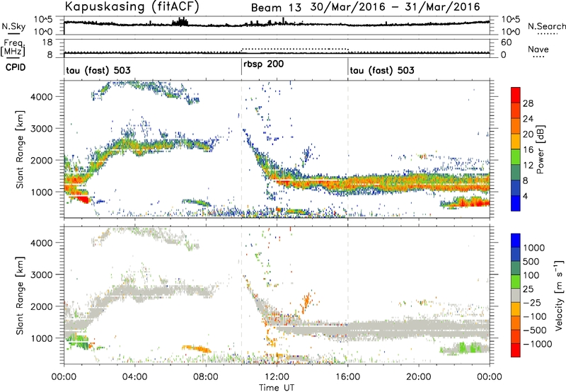This screenshot has height=392, width=566.
Task: Click the CPID row label
Action: 16,67
